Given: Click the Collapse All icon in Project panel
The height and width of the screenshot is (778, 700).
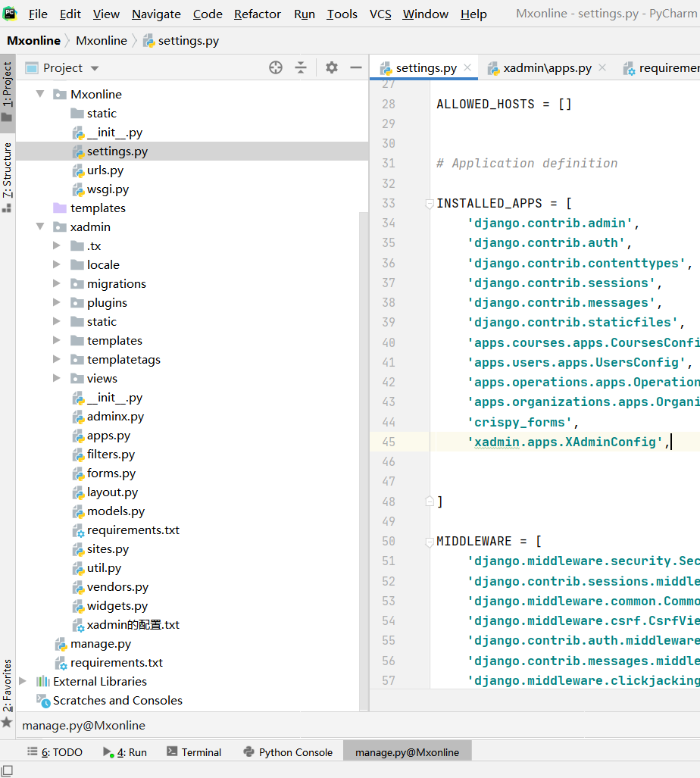Looking at the screenshot, I should (301, 67).
